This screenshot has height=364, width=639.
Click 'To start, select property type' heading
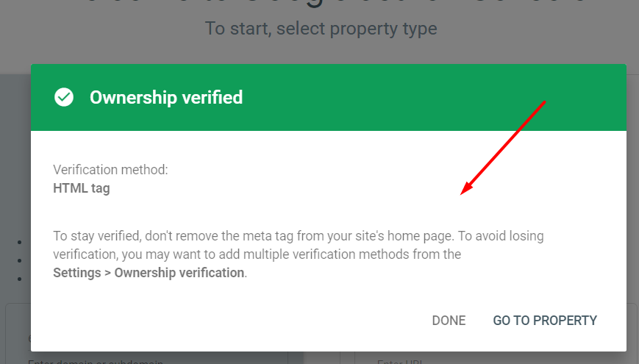[x=321, y=29]
